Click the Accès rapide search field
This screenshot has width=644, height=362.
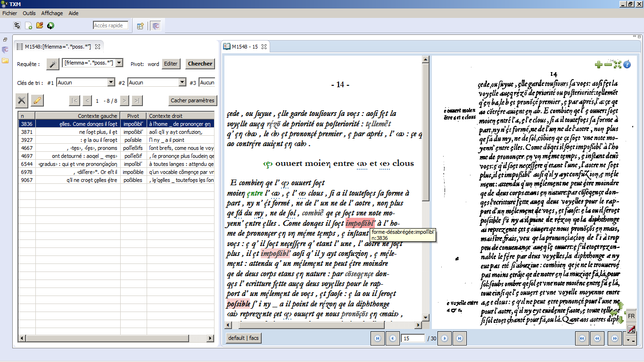click(x=111, y=25)
